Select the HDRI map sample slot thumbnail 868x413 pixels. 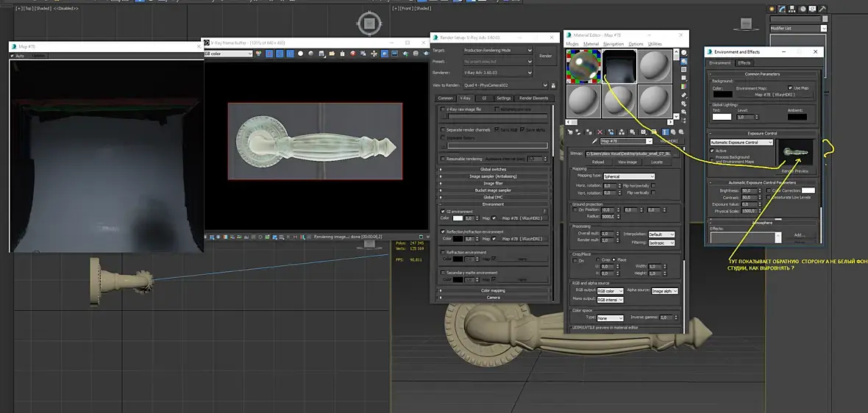click(620, 65)
